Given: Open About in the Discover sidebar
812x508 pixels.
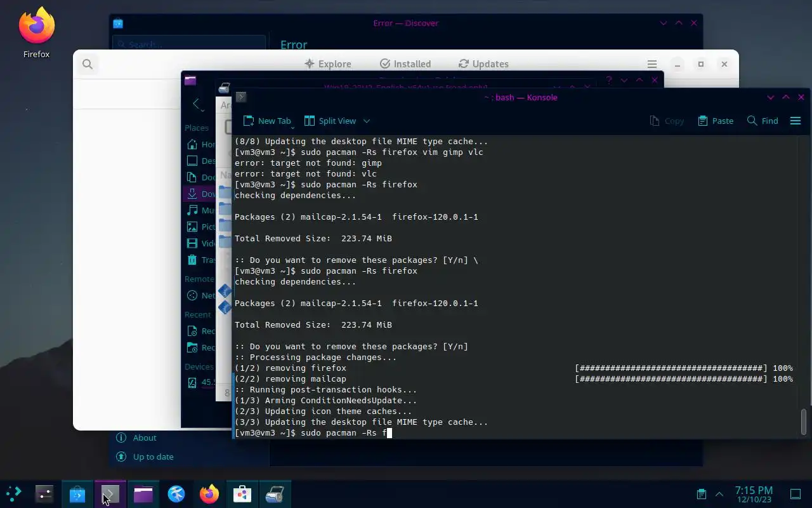Looking at the screenshot, I should point(137,438).
